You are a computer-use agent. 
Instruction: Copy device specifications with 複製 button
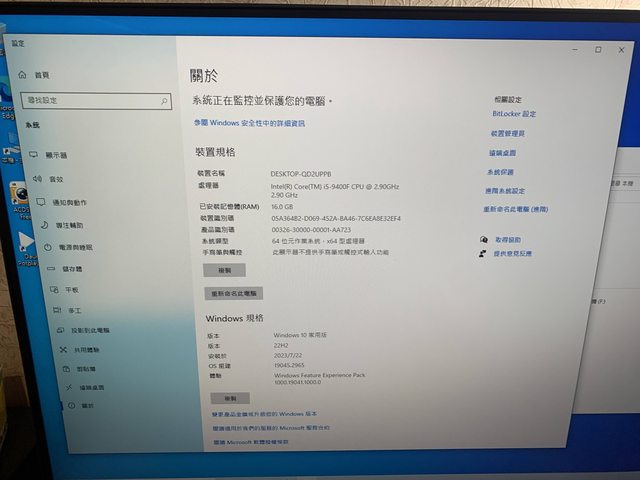point(223,270)
